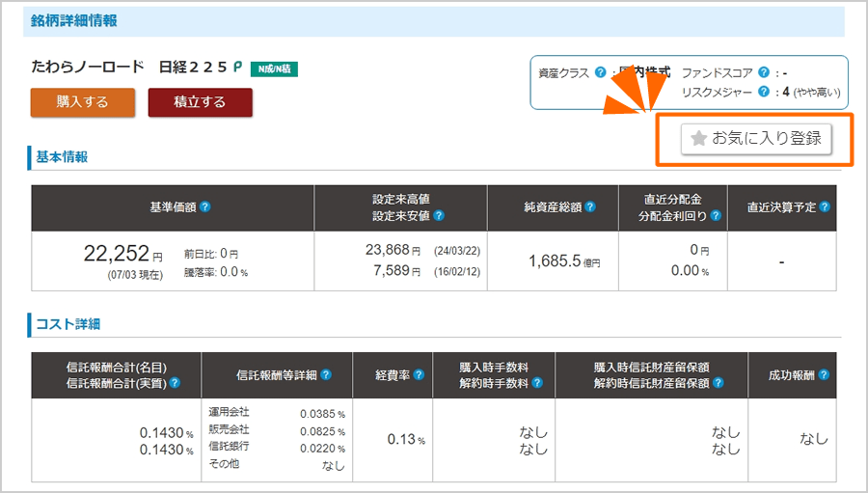The image size is (868, 493).
Task: Click the 0.0385 % 運用会社 fee value
Action: click(x=322, y=414)
